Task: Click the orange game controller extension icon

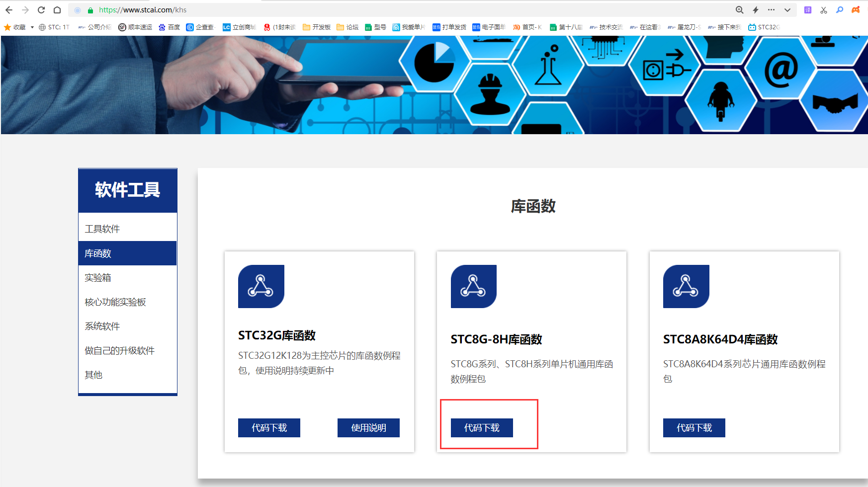Action: pyautogui.click(x=856, y=10)
